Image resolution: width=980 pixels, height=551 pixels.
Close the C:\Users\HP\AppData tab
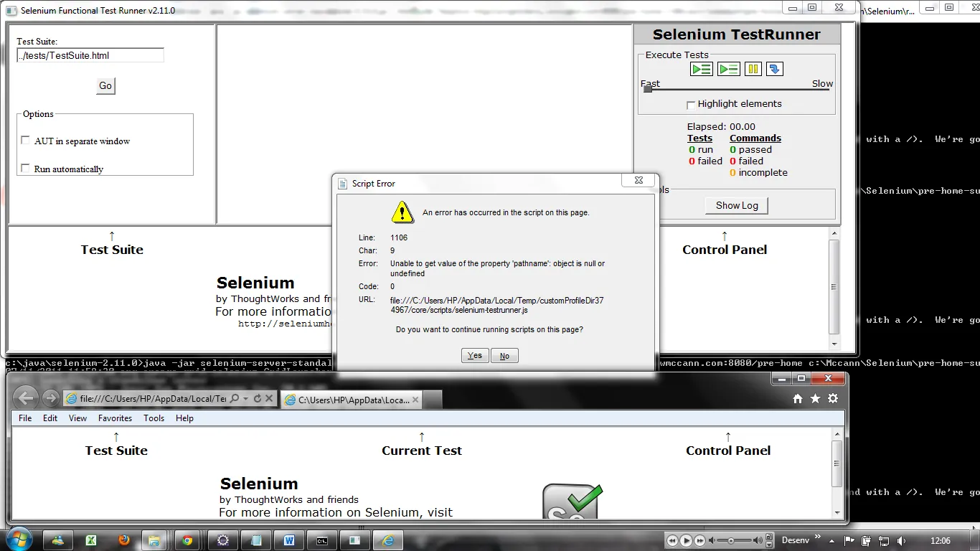(415, 400)
